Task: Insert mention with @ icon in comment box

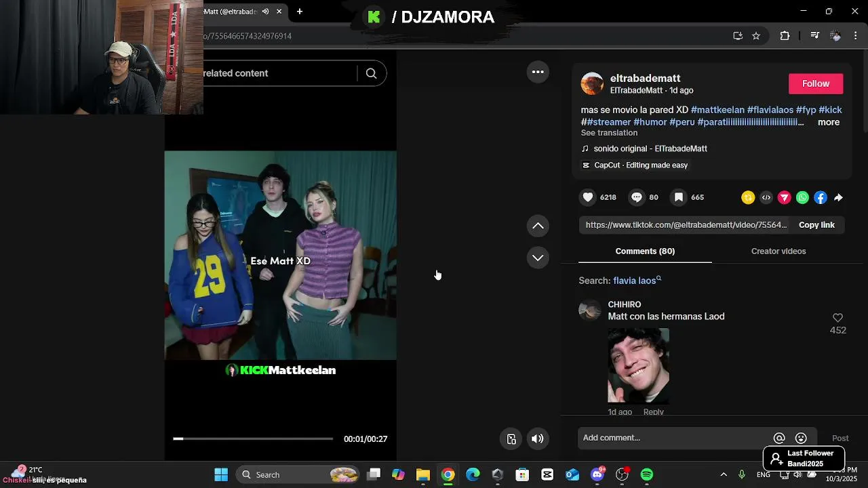Action: [779, 439]
